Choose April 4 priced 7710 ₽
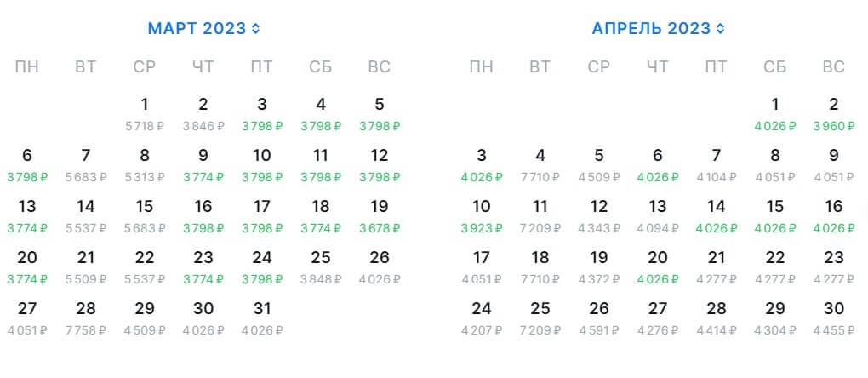Screen dimensions: 868x378 [x=540, y=164]
